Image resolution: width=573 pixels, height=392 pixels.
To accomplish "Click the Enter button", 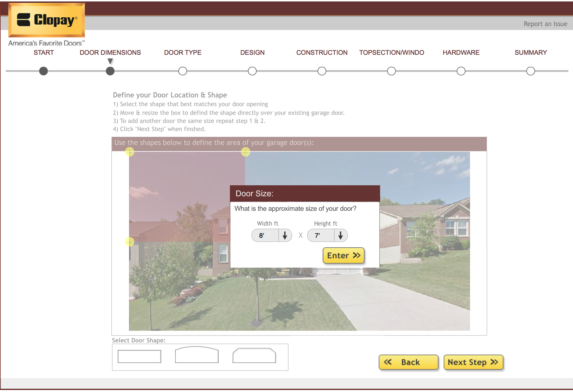I will point(344,255).
